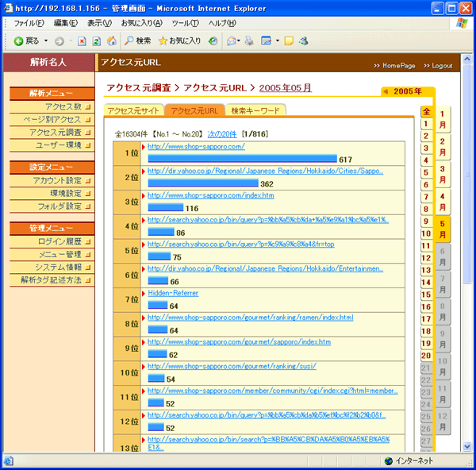Screen dimensions: 476x470
Task: Select day 1 in the day list
Action: click(x=426, y=124)
